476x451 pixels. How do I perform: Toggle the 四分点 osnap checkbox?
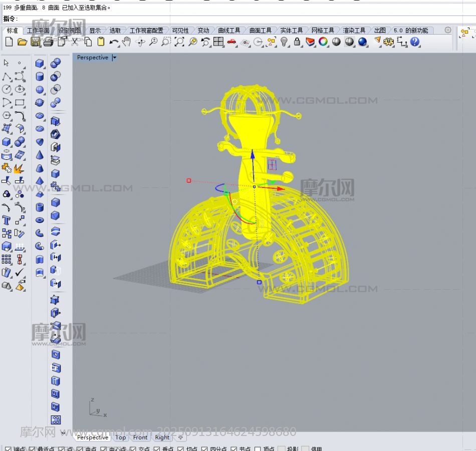(204, 448)
